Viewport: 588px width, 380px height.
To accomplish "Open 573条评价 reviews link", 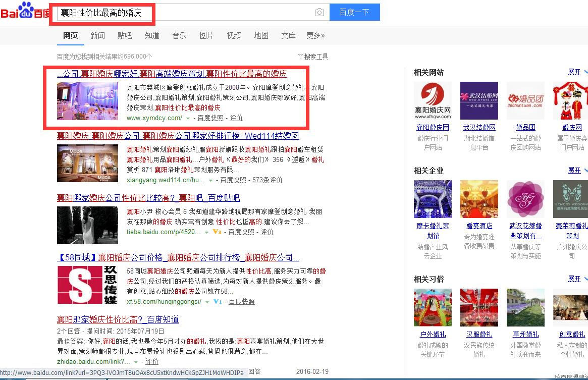I will coord(268,180).
